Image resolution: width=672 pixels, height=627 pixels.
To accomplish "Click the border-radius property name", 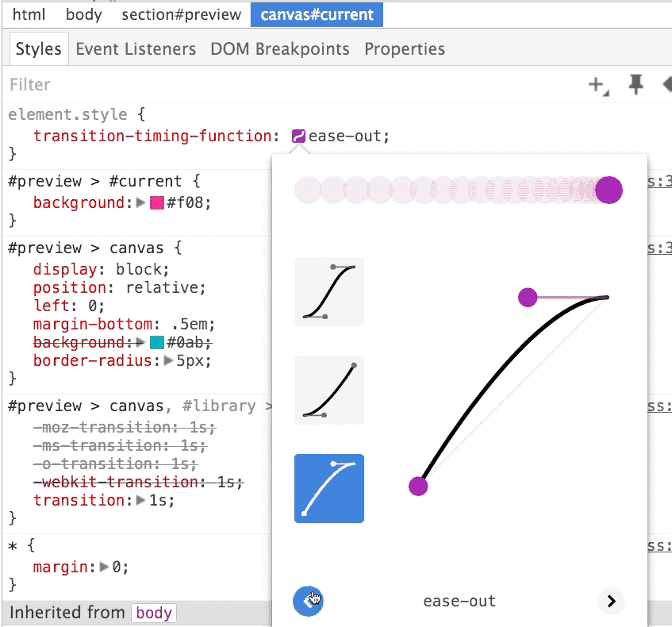I will [x=93, y=360].
